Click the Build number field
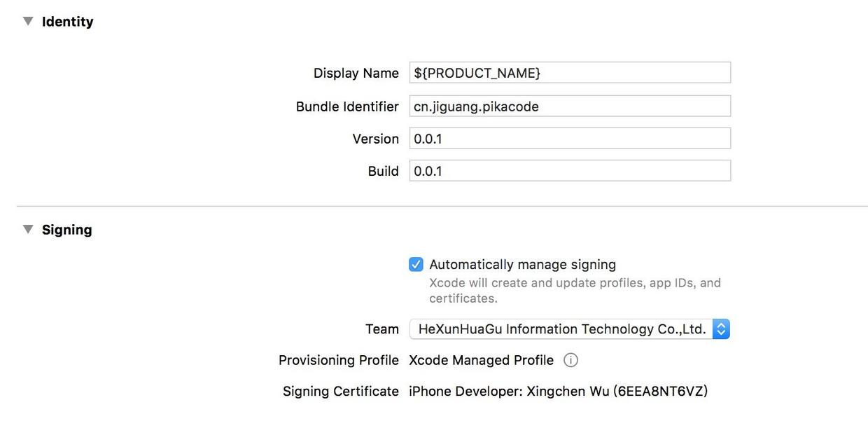This screenshot has width=868, height=421. (x=570, y=171)
